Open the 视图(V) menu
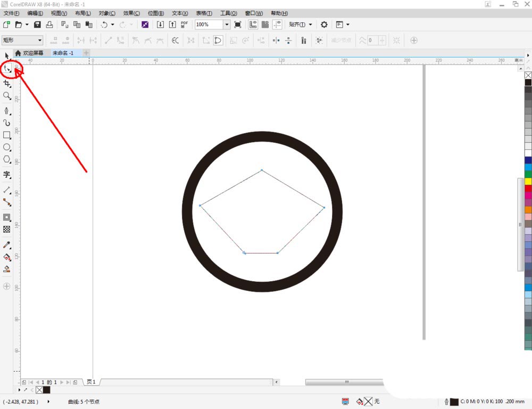The image size is (532, 409). pyautogui.click(x=59, y=13)
